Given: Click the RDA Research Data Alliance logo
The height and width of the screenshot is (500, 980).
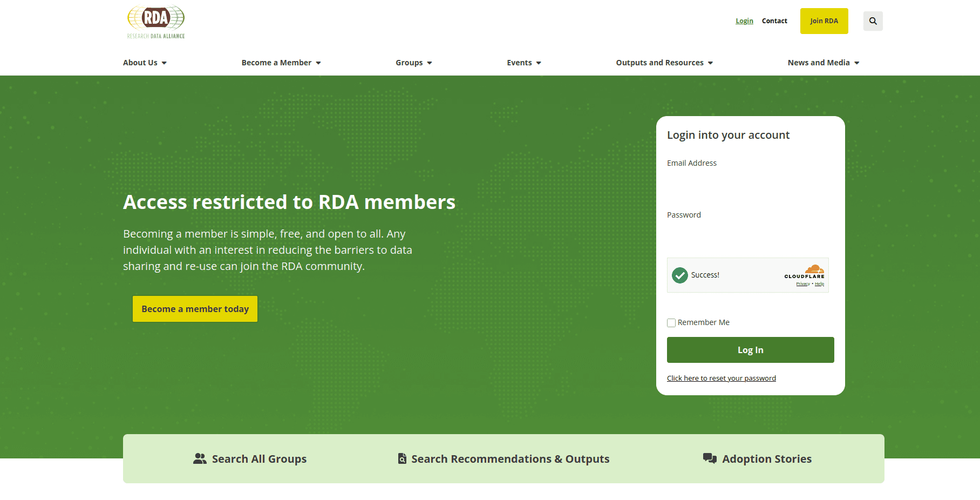Looking at the screenshot, I should 155,22.
